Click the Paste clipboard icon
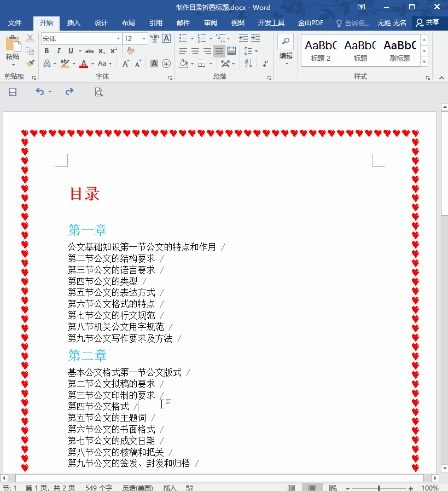This screenshot has height=491, width=448. coord(13,44)
